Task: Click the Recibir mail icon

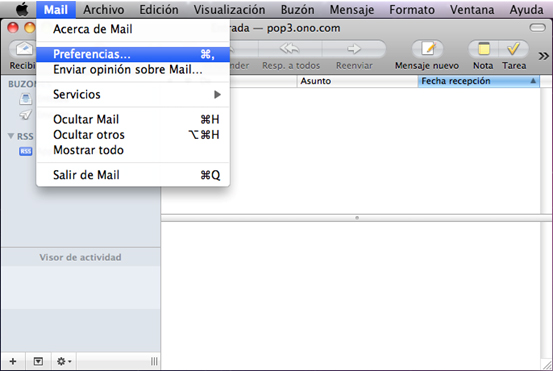Action: coord(23,49)
